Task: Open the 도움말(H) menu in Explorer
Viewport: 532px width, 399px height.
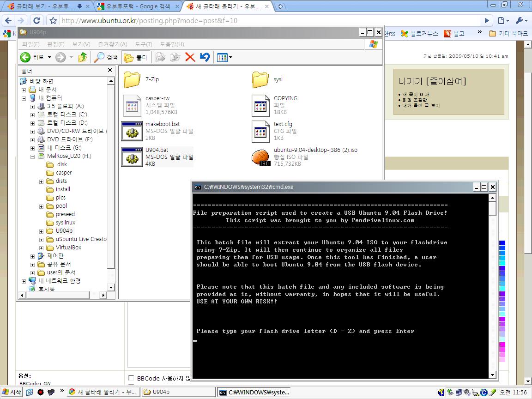Action: click(x=172, y=44)
